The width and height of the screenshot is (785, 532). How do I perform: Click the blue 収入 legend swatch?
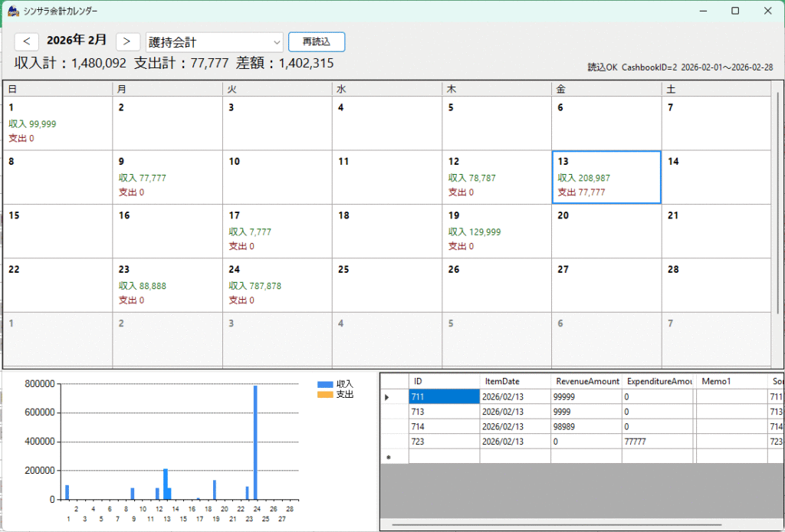click(325, 384)
